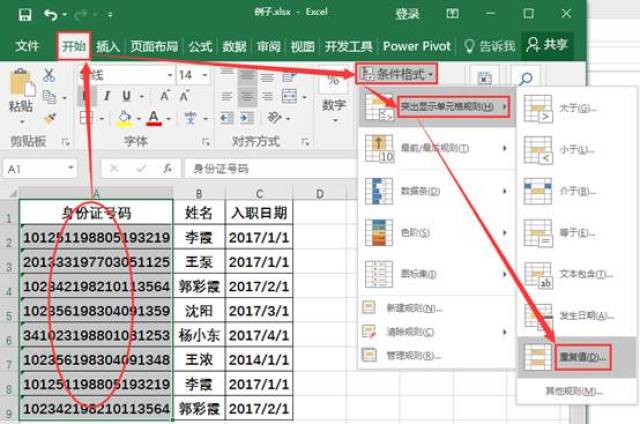640x424 pixels.
Task: Click the Cut scissors icon
Action: (49, 75)
